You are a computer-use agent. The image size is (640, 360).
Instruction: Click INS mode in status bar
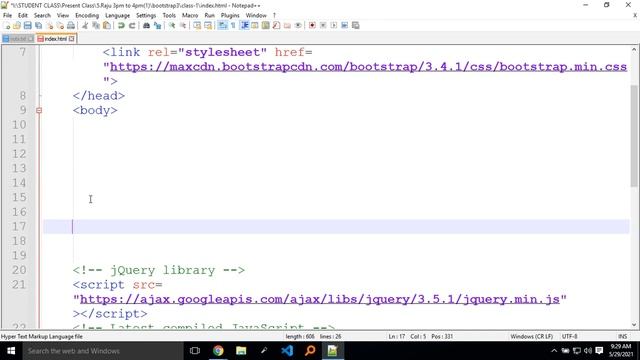(x=622, y=336)
